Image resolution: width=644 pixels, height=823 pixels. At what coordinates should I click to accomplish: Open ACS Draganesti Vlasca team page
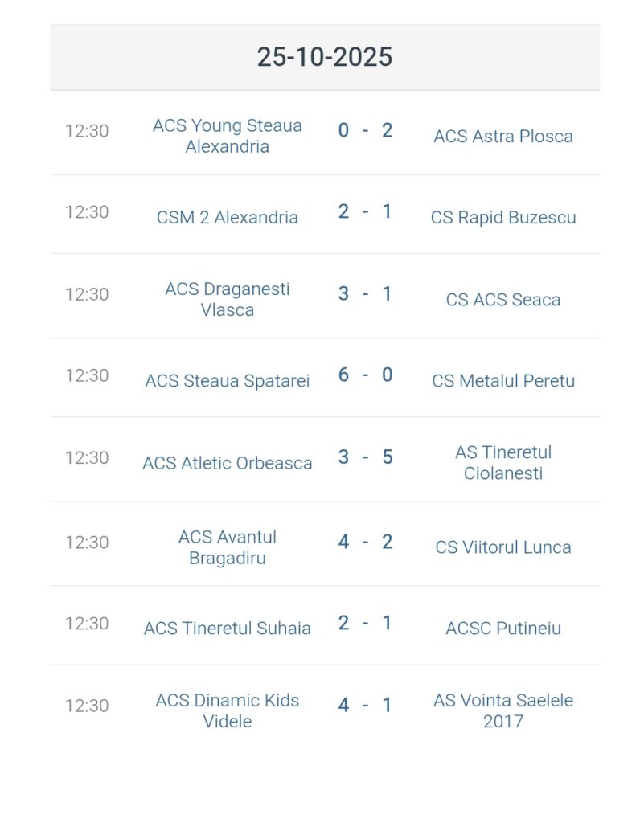(x=228, y=299)
